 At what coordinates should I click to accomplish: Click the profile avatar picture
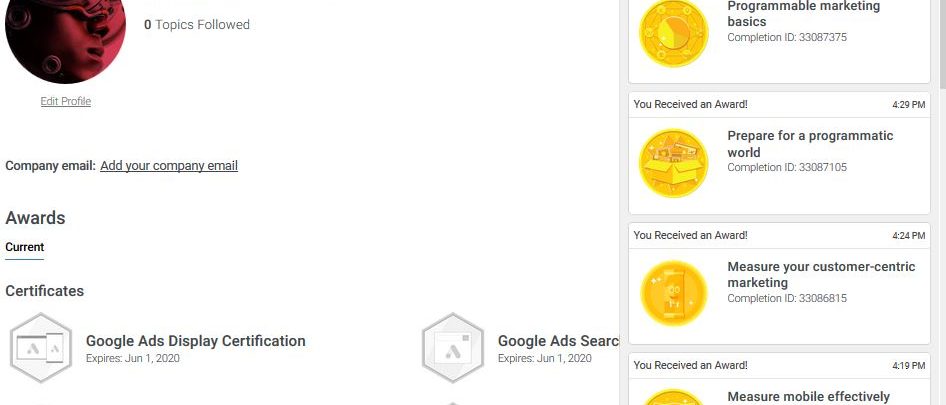[65, 33]
